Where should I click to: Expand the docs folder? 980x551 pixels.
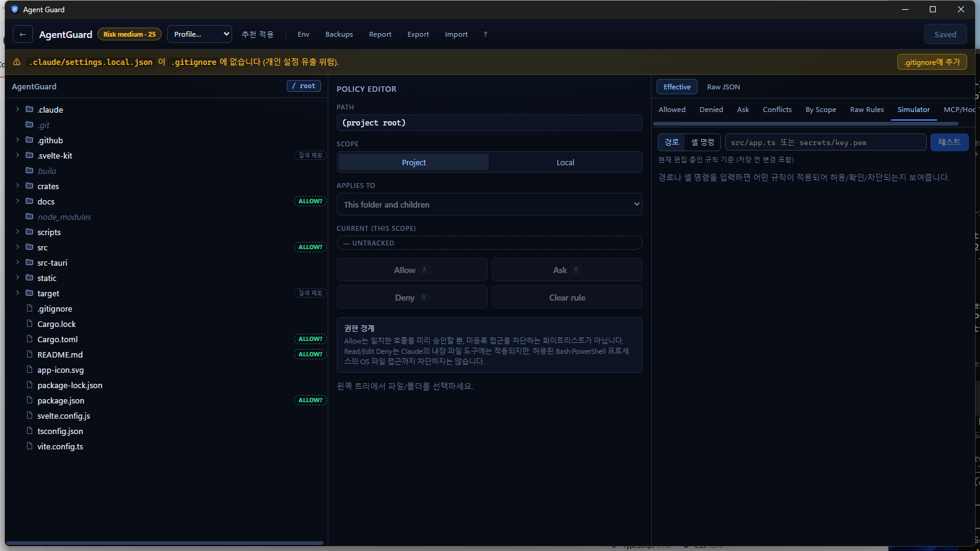(x=17, y=201)
